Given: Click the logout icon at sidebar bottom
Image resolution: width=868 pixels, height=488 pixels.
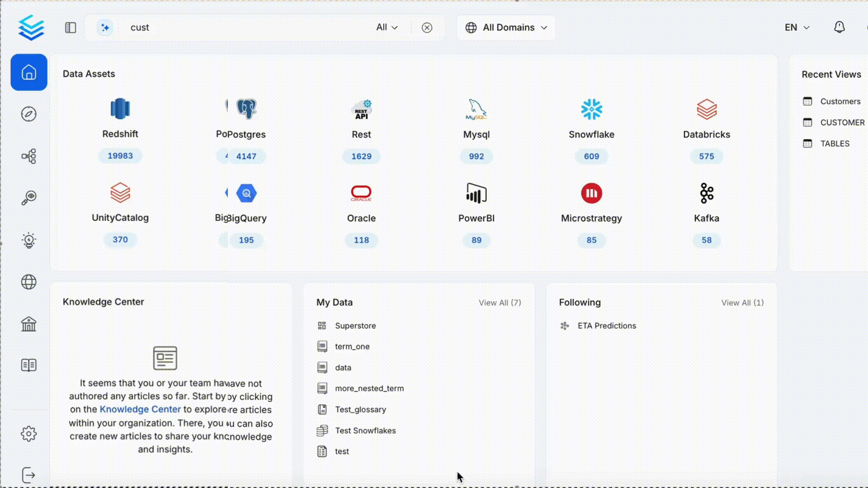Looking at the screenshot, I should tap(29, 475).
